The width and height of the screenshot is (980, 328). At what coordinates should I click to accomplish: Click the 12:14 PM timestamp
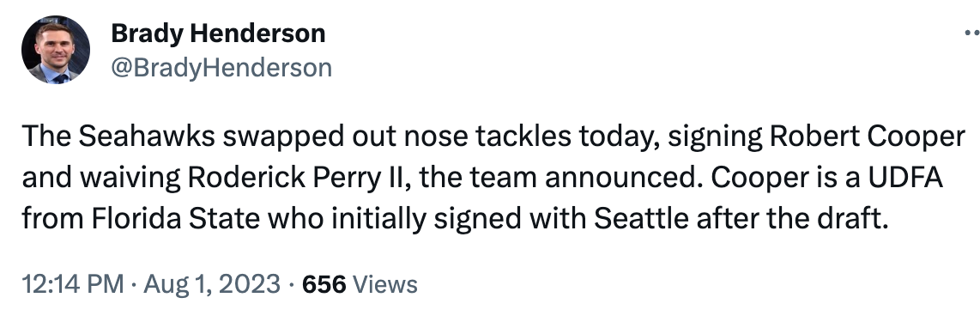pyautogui.click(x=73, y=284)
